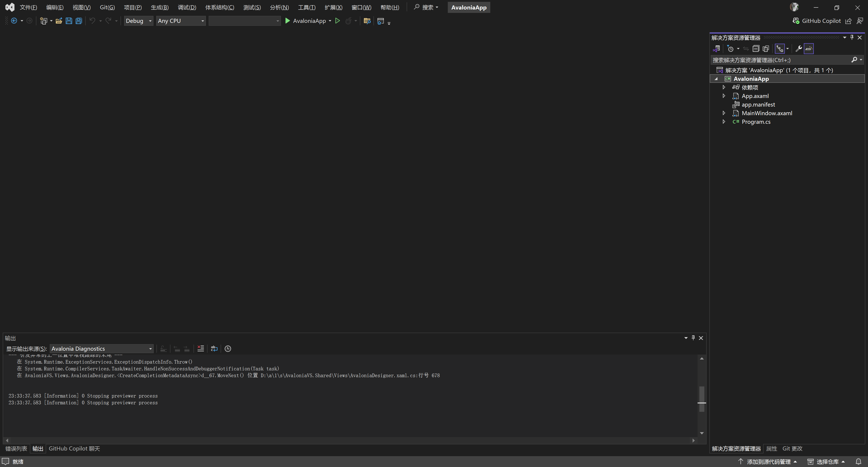Click the Send Feedback person icon
Viewport: 868px width, 467px height.
click(x=860, y=21)
